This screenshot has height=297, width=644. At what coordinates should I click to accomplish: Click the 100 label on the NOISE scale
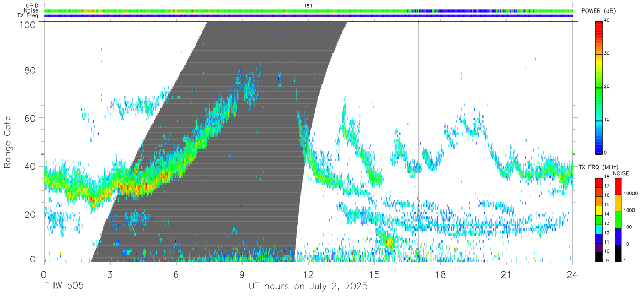(628, 227)
